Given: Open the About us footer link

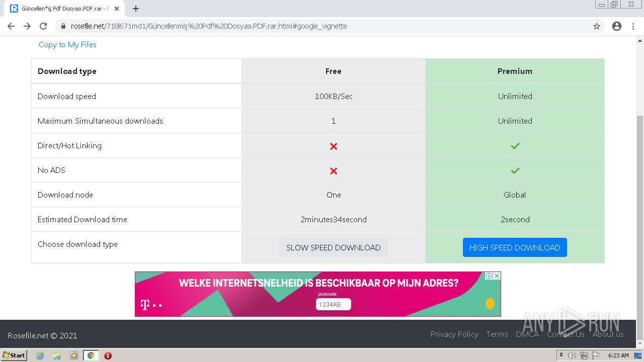Looking at the screenshot, I should [608, 334].
